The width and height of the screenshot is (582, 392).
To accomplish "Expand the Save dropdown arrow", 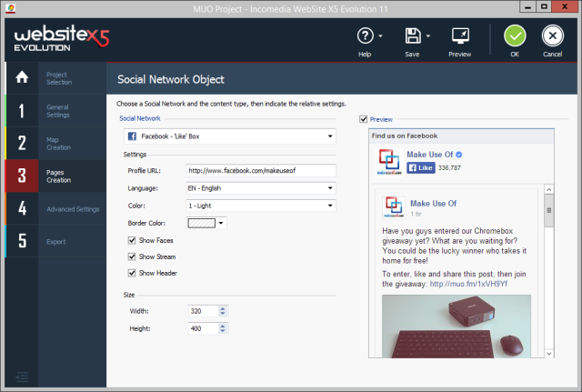I will pyautogui.click(x=428, y=36).
